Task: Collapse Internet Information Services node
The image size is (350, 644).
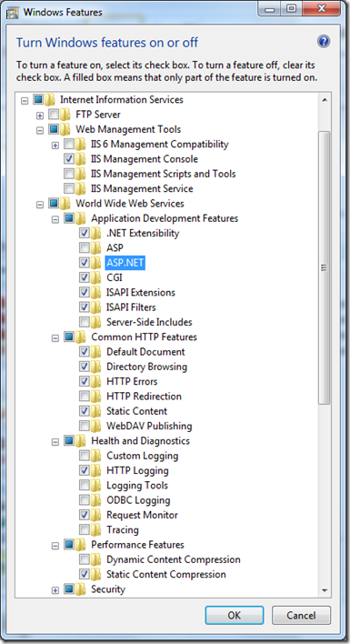Action: tap(25, 100)
